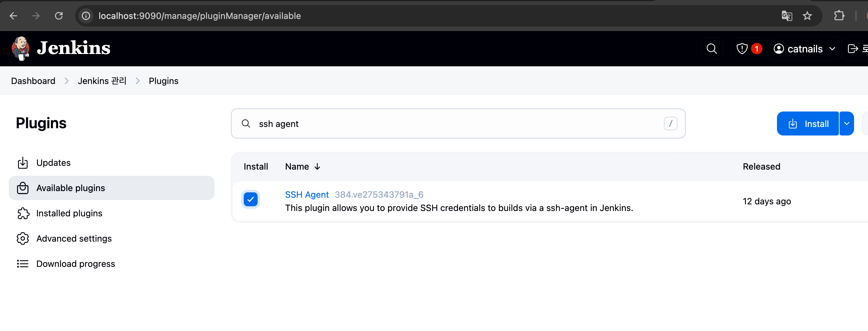868x331 pixels.
Task: View Download progress
Action: pyautogui.click(x=112, y=264)
